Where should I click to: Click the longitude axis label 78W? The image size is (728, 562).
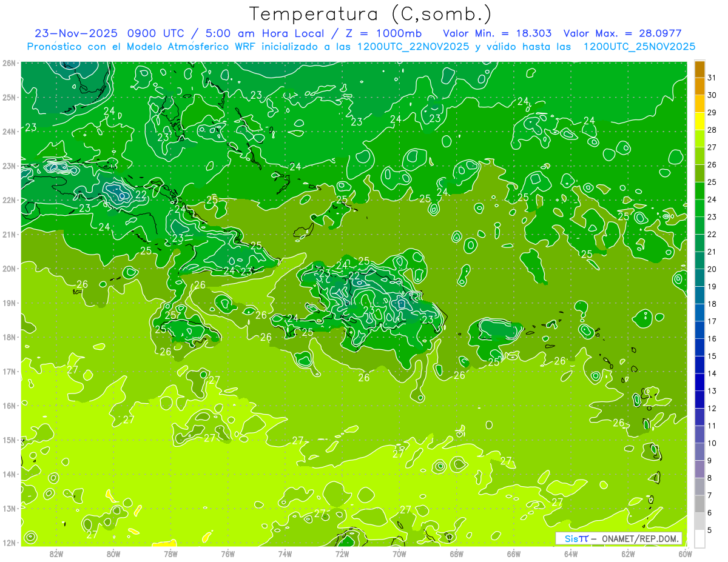170,554
